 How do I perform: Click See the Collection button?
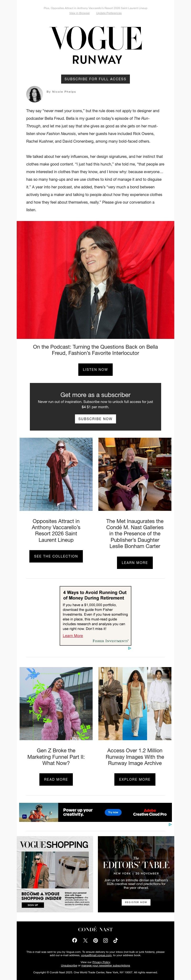point(56,556)
